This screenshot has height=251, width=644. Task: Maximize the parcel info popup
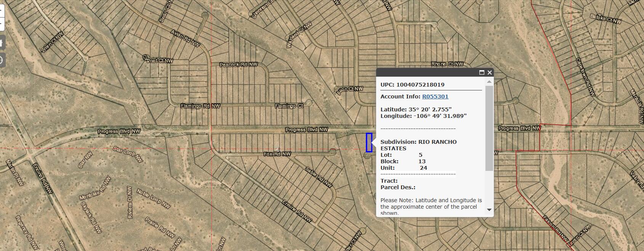point(482,72)
